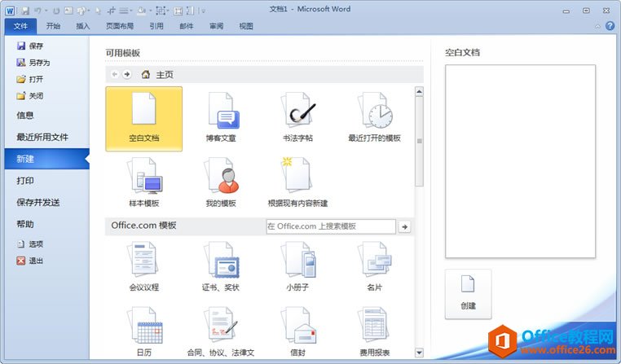This screenshot has width=621, height=364.
Task: Open the 费用报表 template category
Action: pyautogui.click(x=374, y=331)
